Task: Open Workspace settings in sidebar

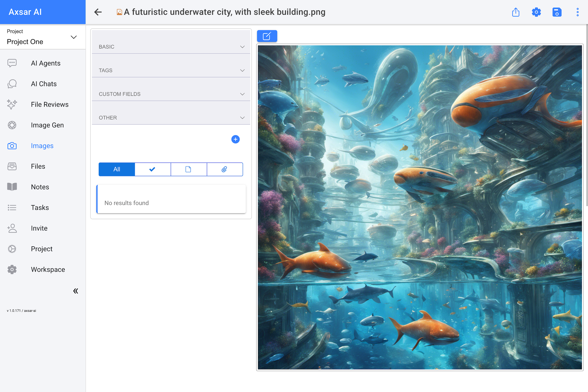Action: [48, 270]
